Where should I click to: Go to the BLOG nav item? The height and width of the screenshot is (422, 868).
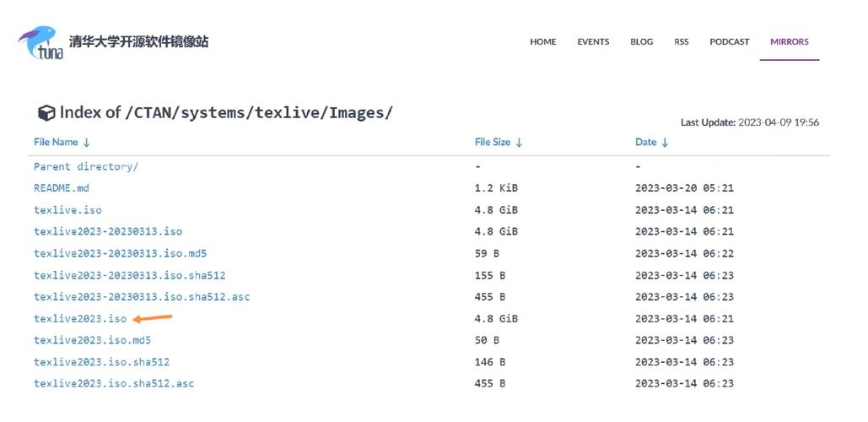tap(641, 41)
